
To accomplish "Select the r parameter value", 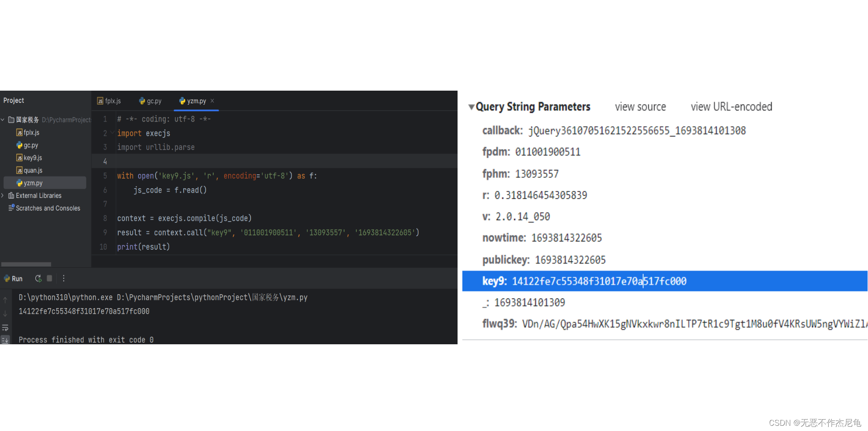I will (x=541, y=195).
